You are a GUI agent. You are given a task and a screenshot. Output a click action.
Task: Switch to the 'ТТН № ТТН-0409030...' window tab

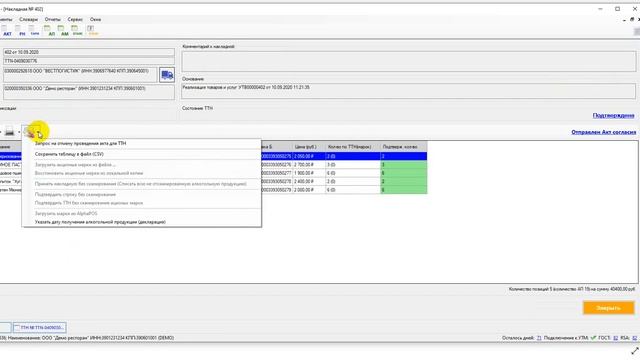[40, 327]
